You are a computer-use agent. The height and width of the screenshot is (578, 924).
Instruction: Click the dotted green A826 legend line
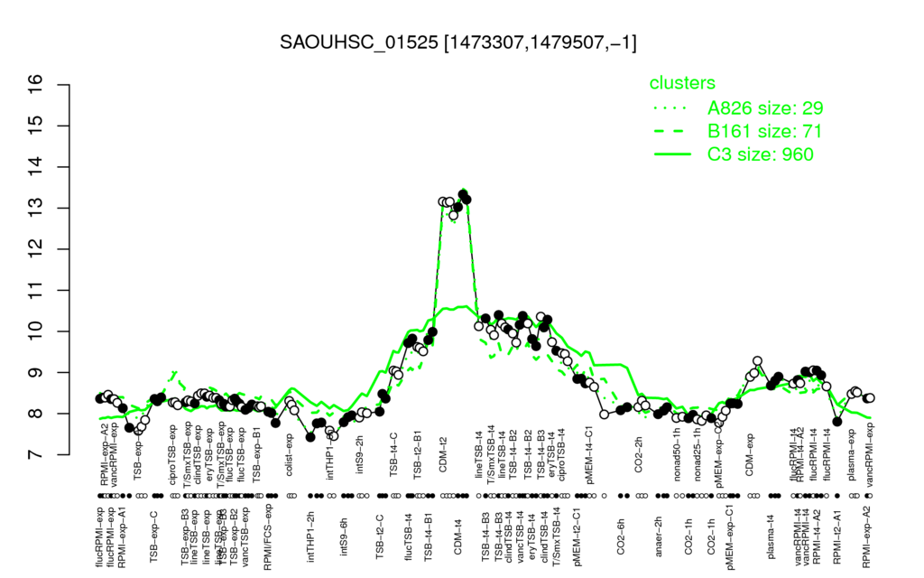(x=670, y=108)
